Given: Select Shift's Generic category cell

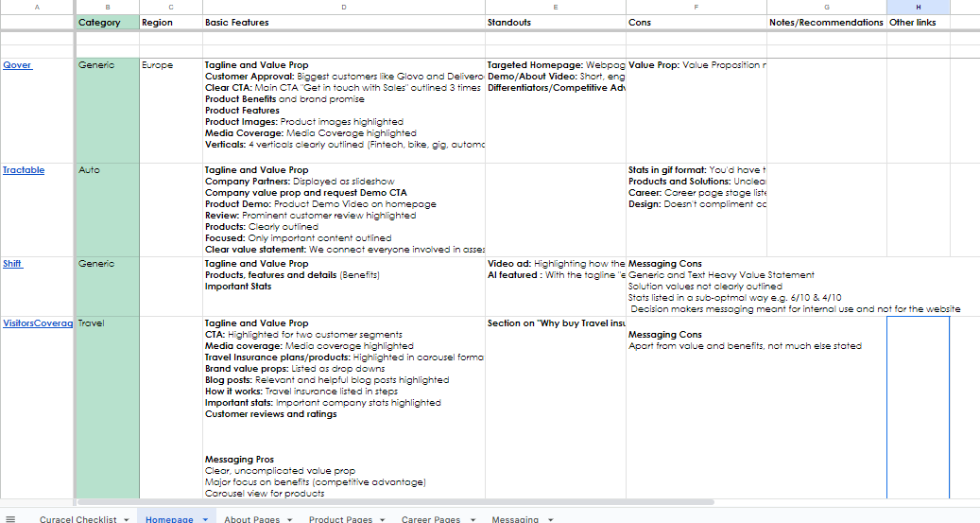Looking at the screenshot, I should (x=108, y=287).
